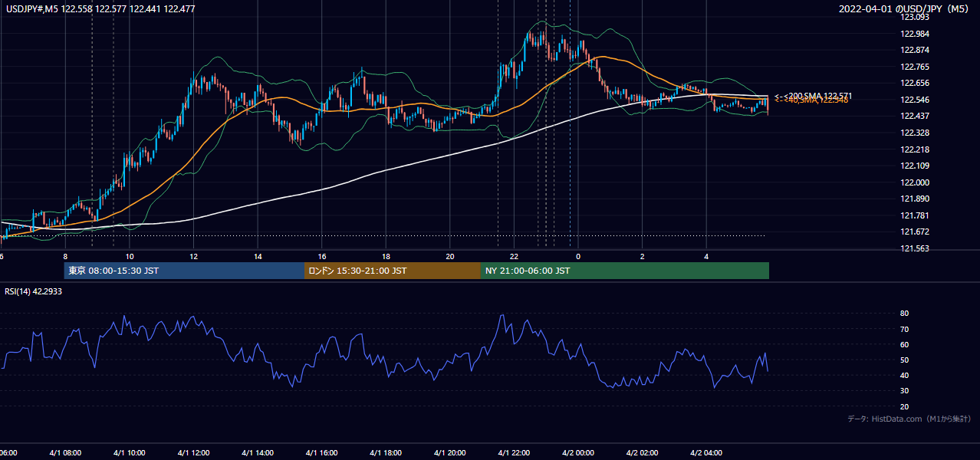The height and width of the screenshot is (460, 980).
Task: Click the bottom time label 4/2 02:00
Action: [x=643, y=452]
